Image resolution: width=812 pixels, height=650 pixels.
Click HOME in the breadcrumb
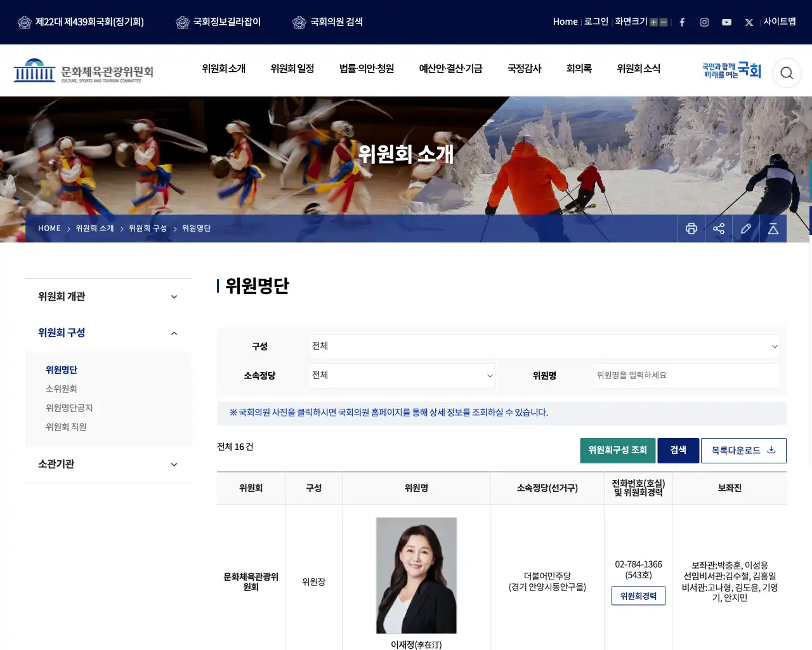49,229
